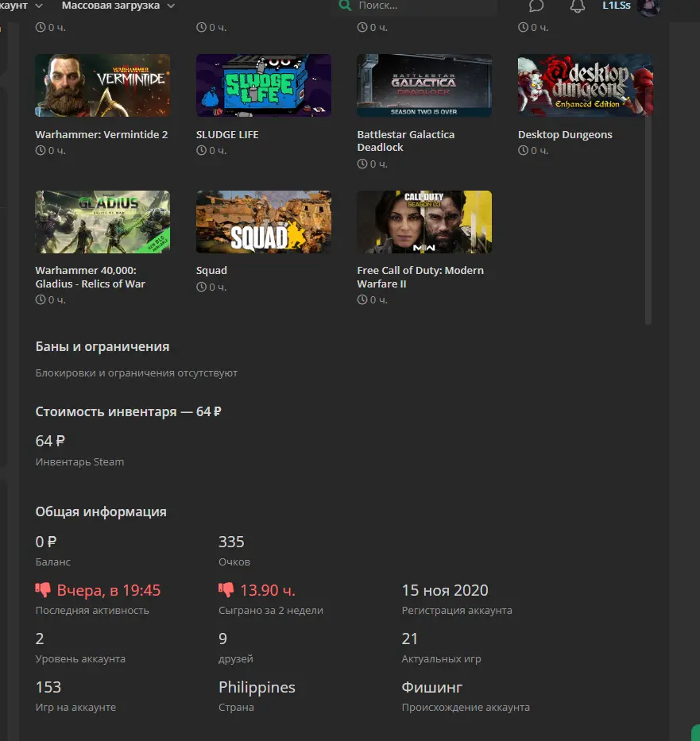700x741 pixels.
Task: Select the Squad game thumbnail
Action: pyautogui.click(x=263, y=222)
